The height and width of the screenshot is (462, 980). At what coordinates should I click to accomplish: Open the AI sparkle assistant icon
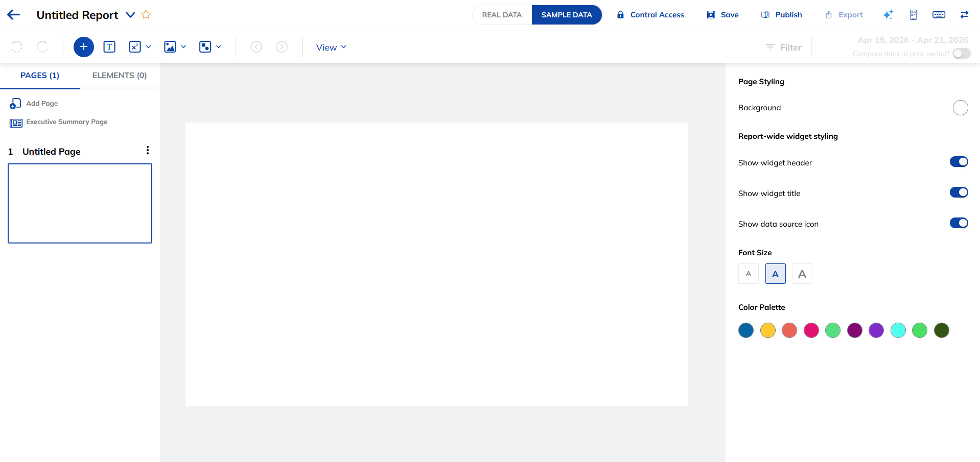[x=888, y=15]
